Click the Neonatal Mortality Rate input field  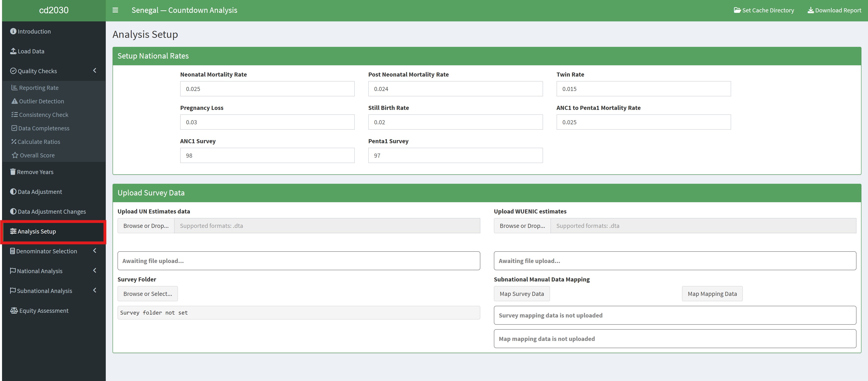[267, 88]
